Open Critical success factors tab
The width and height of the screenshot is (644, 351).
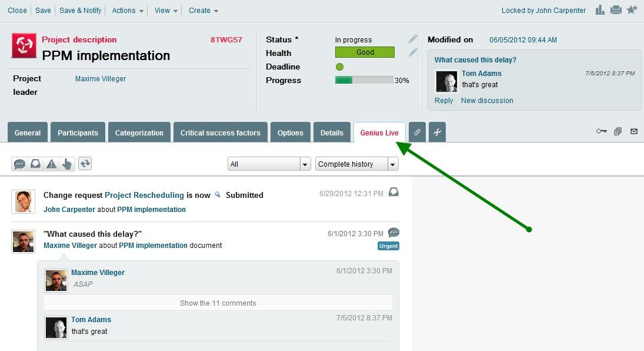point(221,133)
